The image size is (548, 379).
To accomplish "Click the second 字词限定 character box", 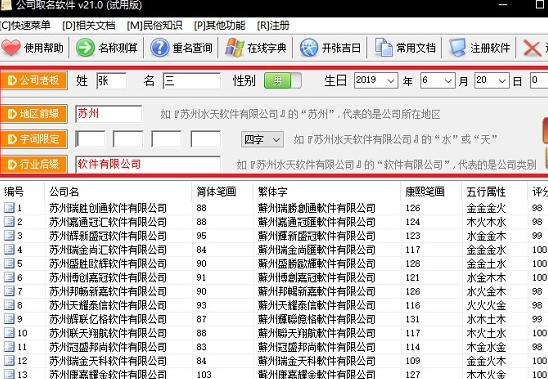I will click(128, 139).
